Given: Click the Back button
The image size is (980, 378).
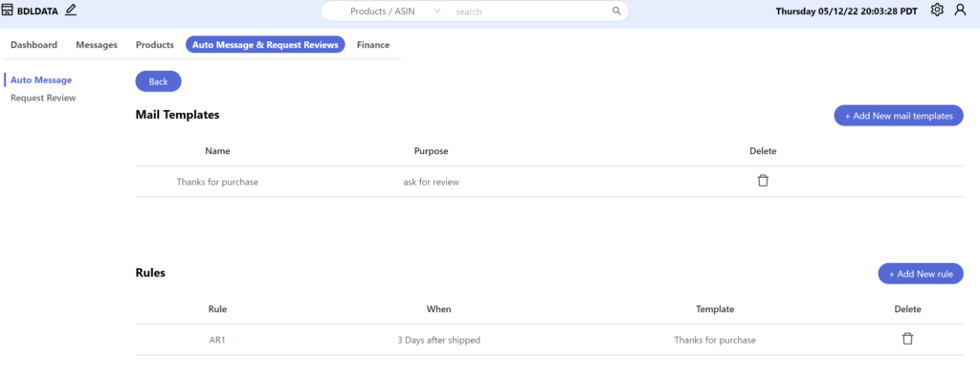Looking at the screenshot, I should [x=158, y=82].
